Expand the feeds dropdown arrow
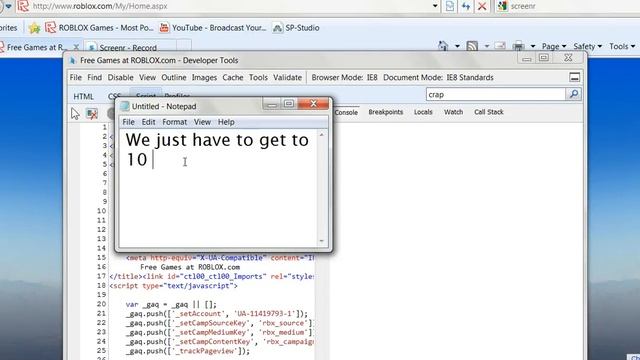Viewport: 640px width, 360px height. coord(487,46)
